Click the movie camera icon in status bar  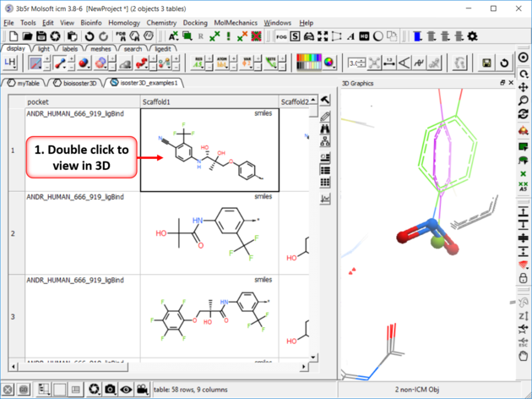[141, 390]
